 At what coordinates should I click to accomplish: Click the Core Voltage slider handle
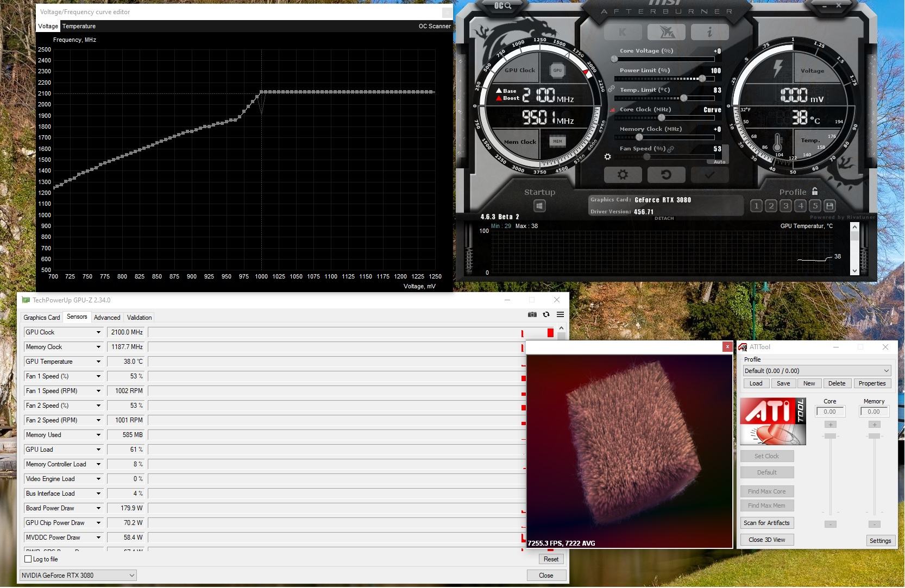(614, 59)
